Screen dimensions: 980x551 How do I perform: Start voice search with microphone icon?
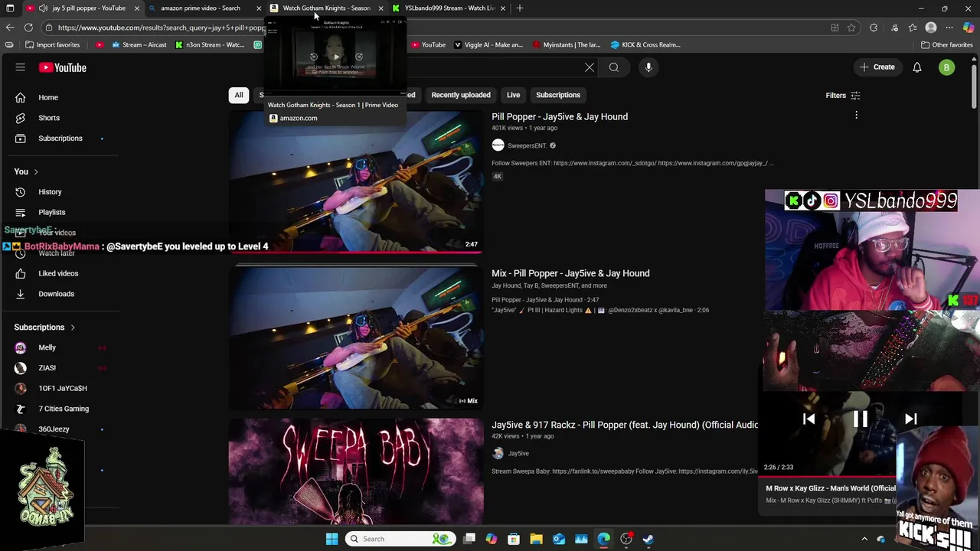tap(648, 67)
